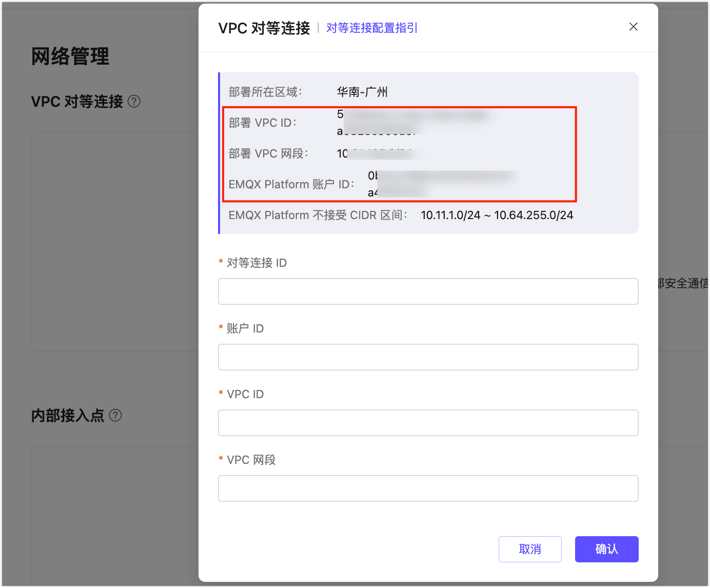Click the help icon beside VPC 对等连接
The image size is (710, 588).
134,101
